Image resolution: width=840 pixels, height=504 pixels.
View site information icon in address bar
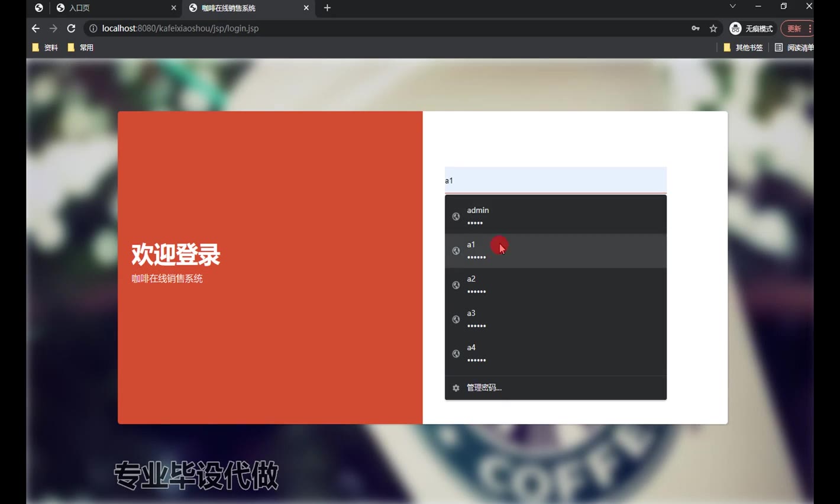point(93,28)
